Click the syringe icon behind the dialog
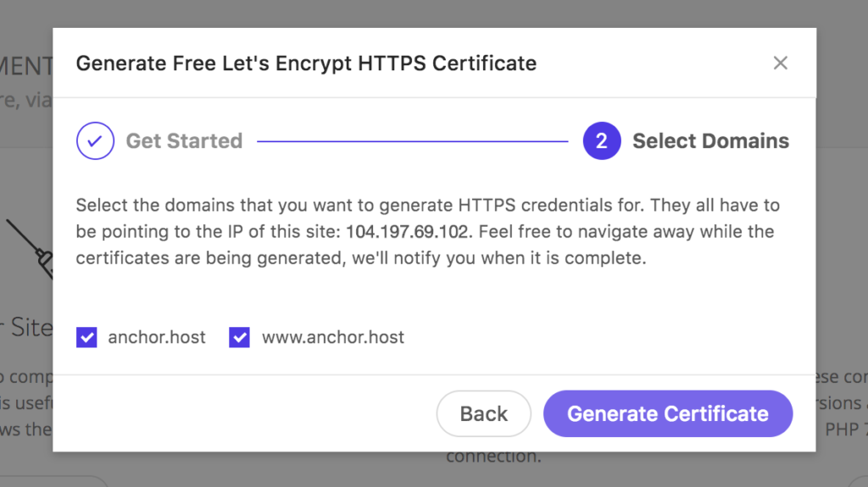868x487 pixels. (28, 247)
